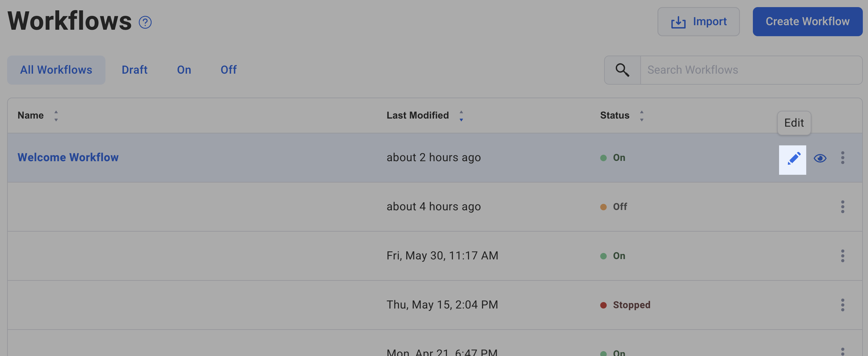This screenshot has height=356, width=868.
Task: Sort the table by Status column
Action: tap(642, 116)
